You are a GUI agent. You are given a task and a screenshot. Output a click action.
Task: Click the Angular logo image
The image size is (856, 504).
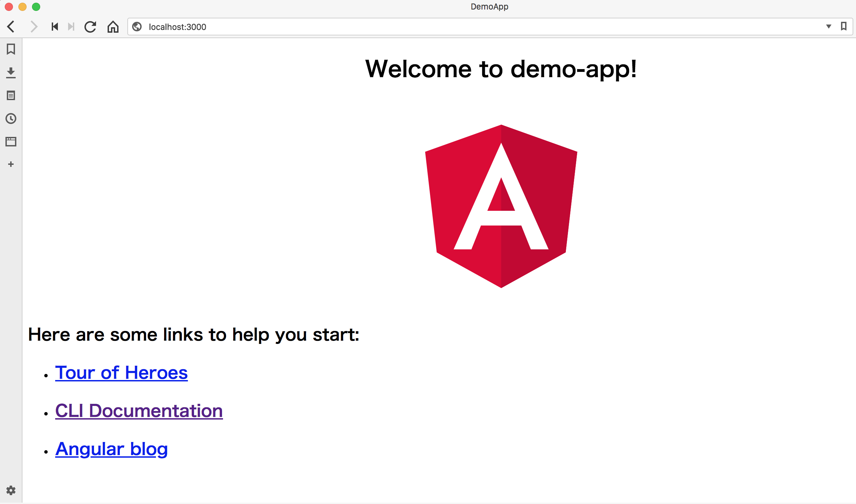(501, 206)
